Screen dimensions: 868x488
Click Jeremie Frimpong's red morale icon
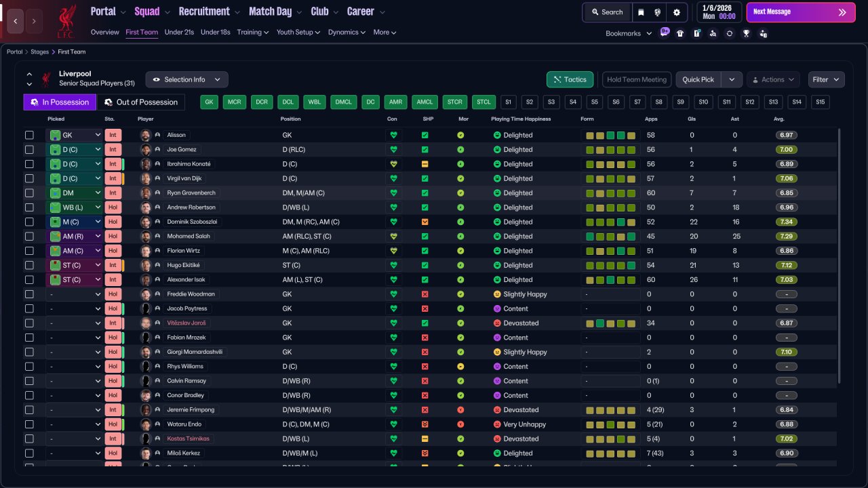[460, 410]
